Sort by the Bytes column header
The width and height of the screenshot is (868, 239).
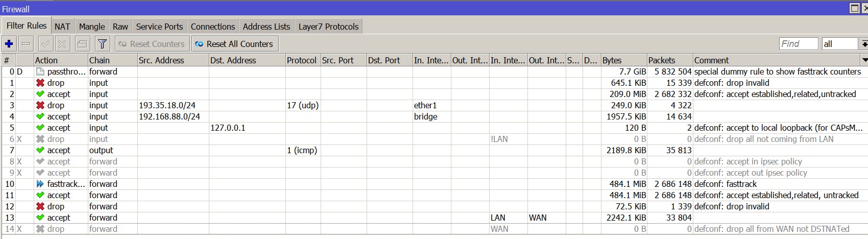coord(624,60)
